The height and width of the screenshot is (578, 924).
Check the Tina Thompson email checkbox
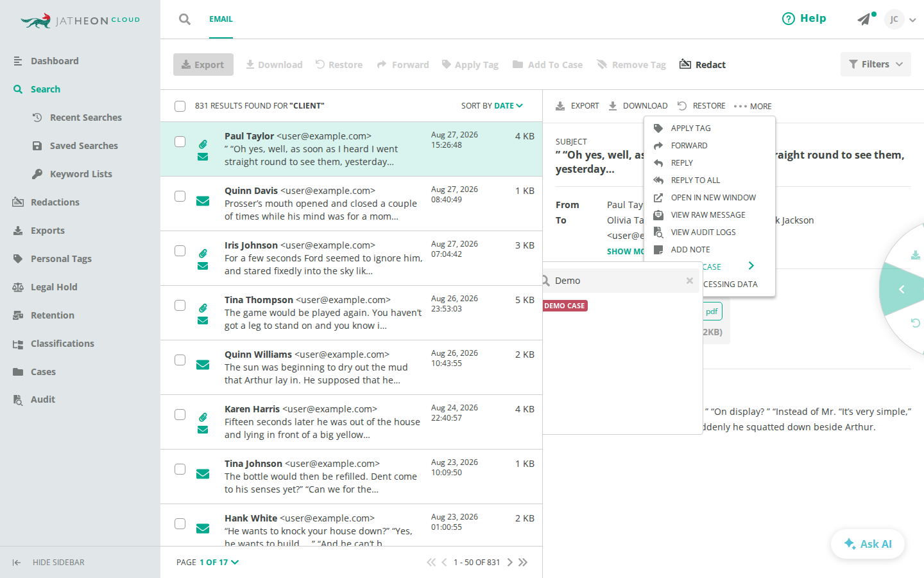[x=180, y=305]
